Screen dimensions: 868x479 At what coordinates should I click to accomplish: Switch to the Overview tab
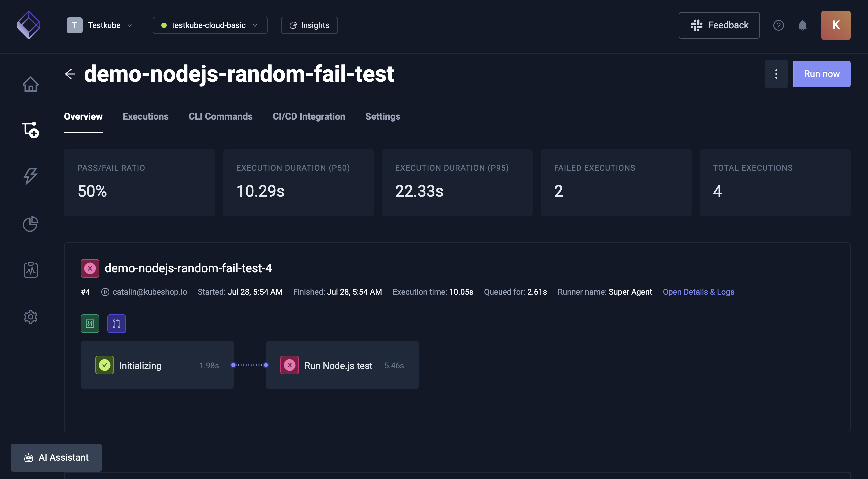click(x=83, y=116)
